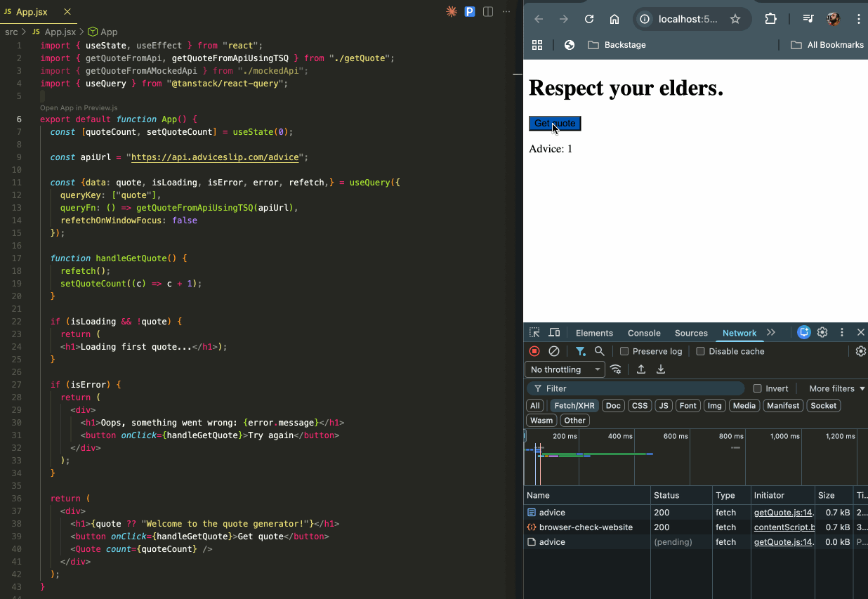The image size is (868, 599).
Task: Open Network panel settings gear
Action: (x=861, y=351)
